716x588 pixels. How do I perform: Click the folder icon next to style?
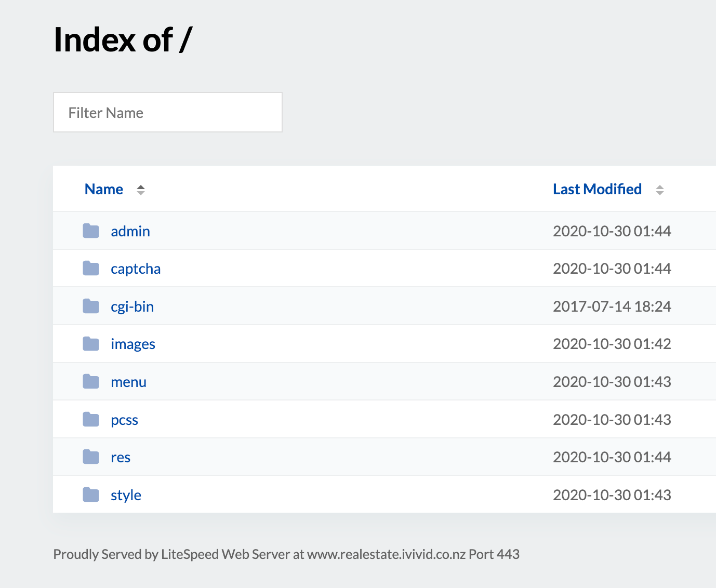coord(91,495)
